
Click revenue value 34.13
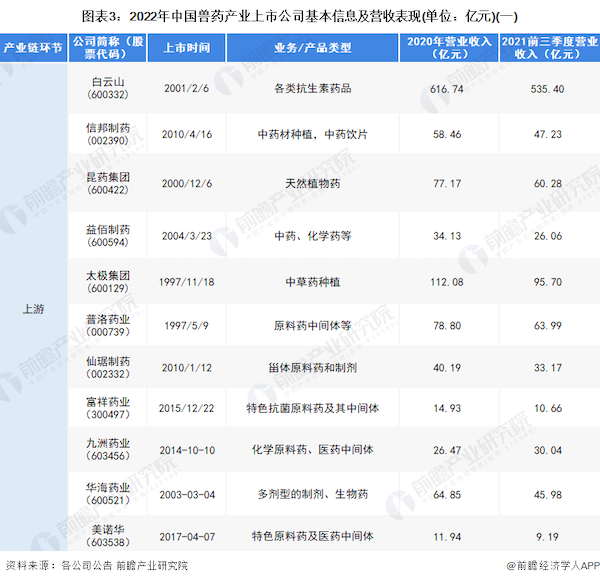coord(447,236)
